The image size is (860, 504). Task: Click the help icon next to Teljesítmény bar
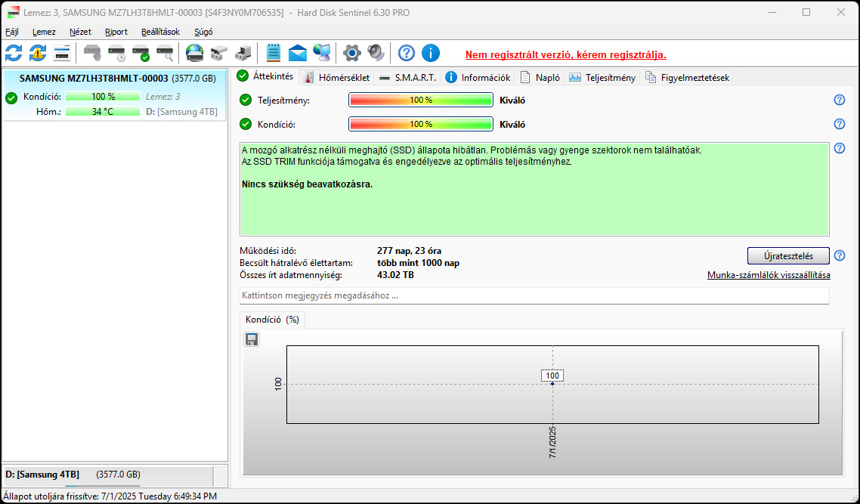tap(839, 100)
